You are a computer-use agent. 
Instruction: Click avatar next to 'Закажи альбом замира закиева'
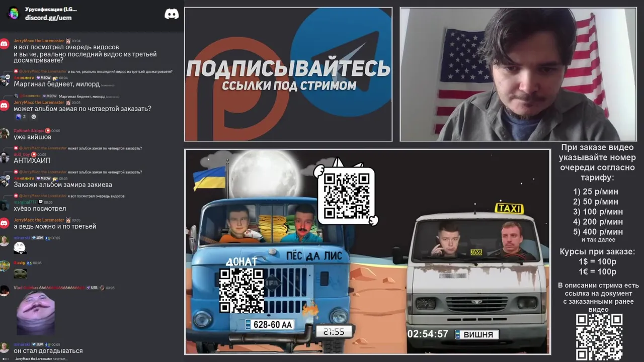pyautogui.click(x=5, y=181)
